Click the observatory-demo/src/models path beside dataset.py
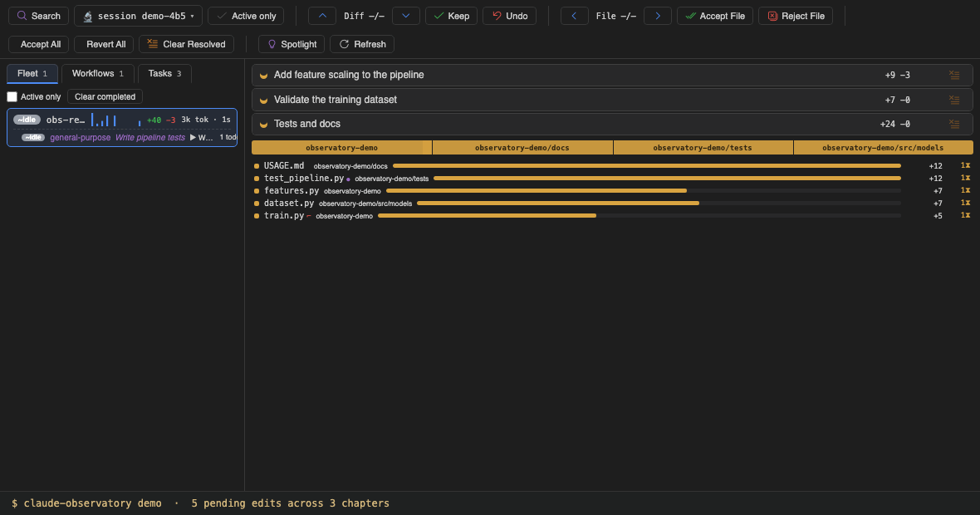Image resolution: width=980 pixels, height=515 pixels. point(365,204)
